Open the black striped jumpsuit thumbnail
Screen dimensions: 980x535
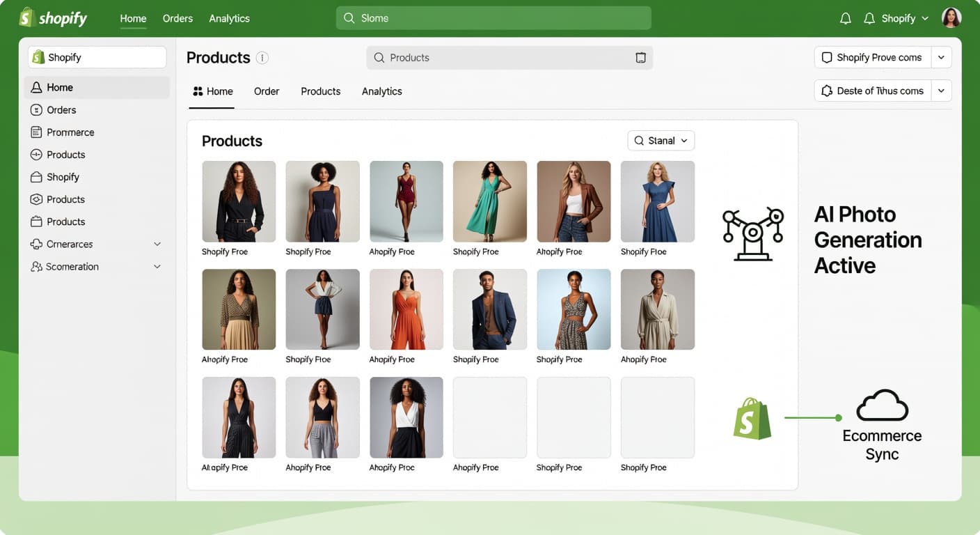tap(239, 417)
